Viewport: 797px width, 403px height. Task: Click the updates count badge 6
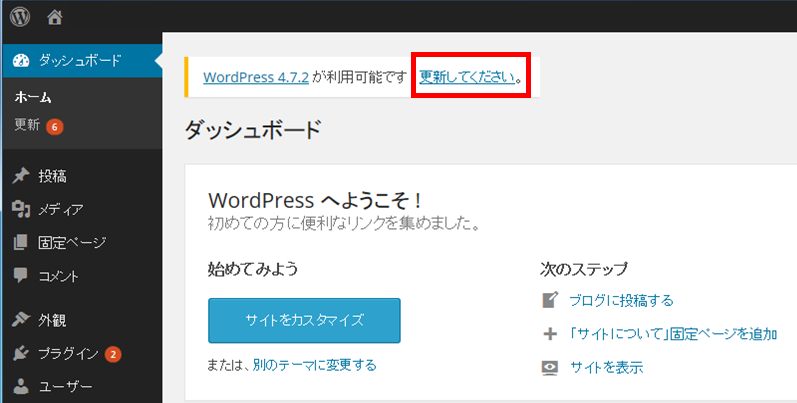point(54,127)
